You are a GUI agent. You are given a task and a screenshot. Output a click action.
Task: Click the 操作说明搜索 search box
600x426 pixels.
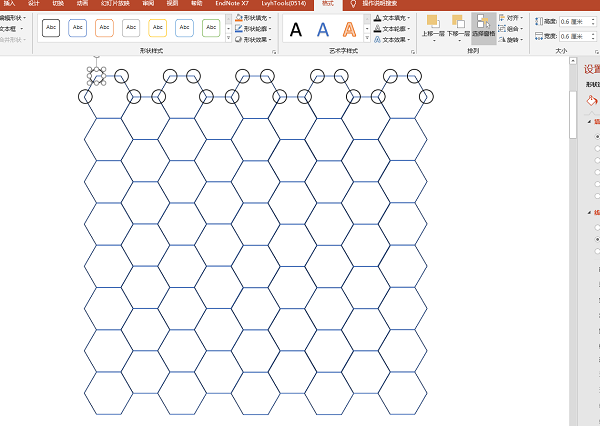coord(379,3)
